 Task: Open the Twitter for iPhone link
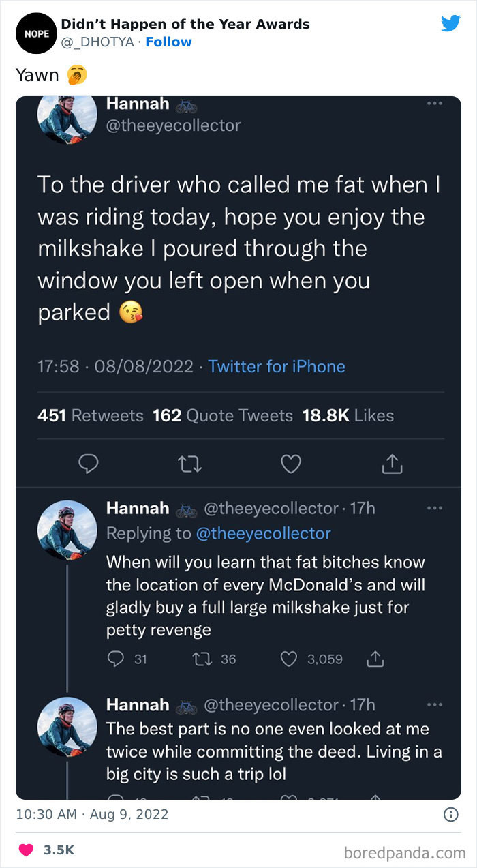(x=276, y=367)
